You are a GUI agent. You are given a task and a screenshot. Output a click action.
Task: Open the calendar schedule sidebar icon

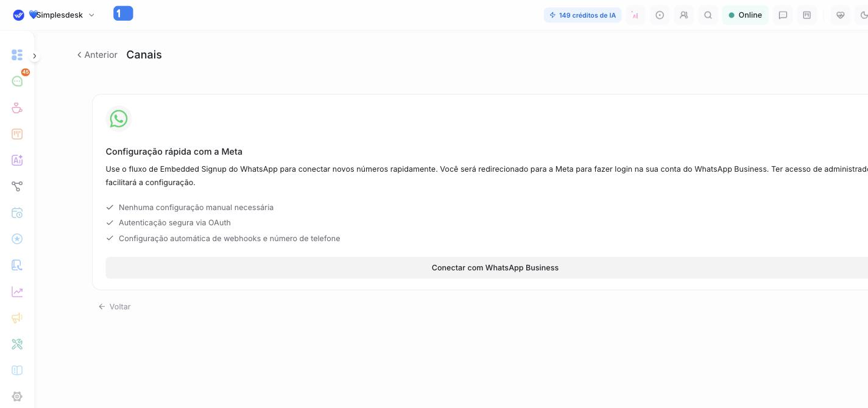click(x=17, y=213)
